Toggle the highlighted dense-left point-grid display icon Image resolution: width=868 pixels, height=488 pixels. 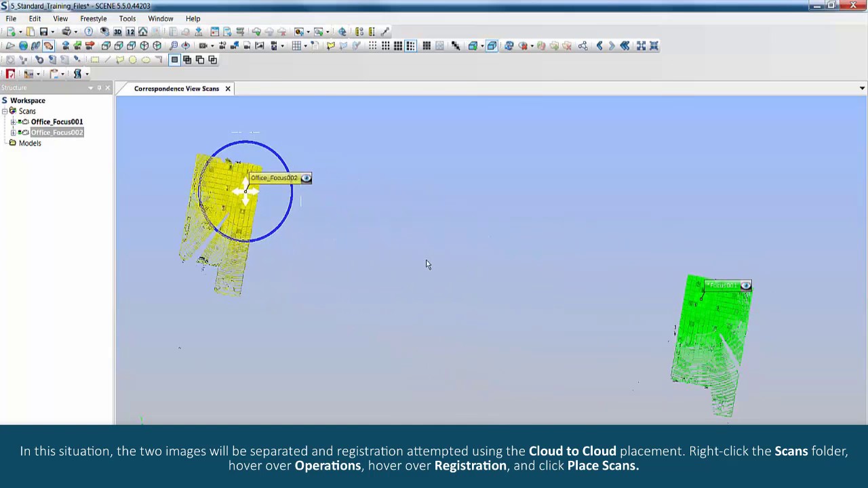point(411,45)
